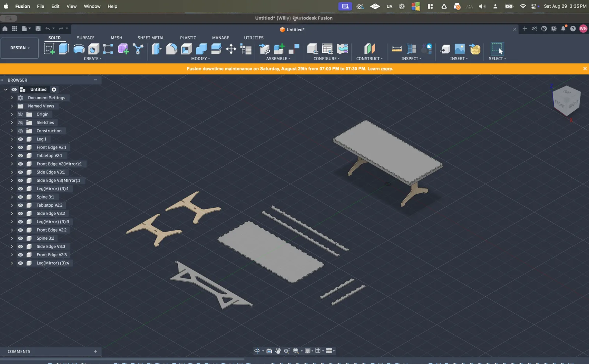The image size is (589, 364).
Task: Open the Measure tool
Action: pos(396,49)
